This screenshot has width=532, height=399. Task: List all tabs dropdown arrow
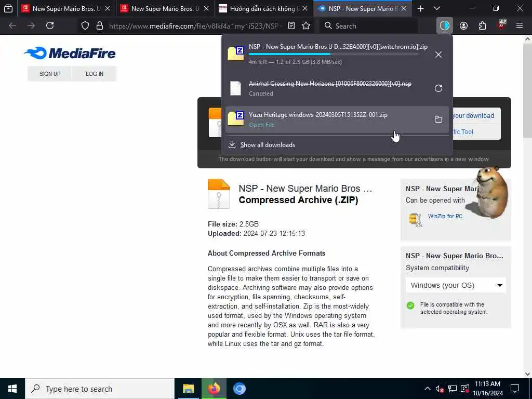(437, 9)
